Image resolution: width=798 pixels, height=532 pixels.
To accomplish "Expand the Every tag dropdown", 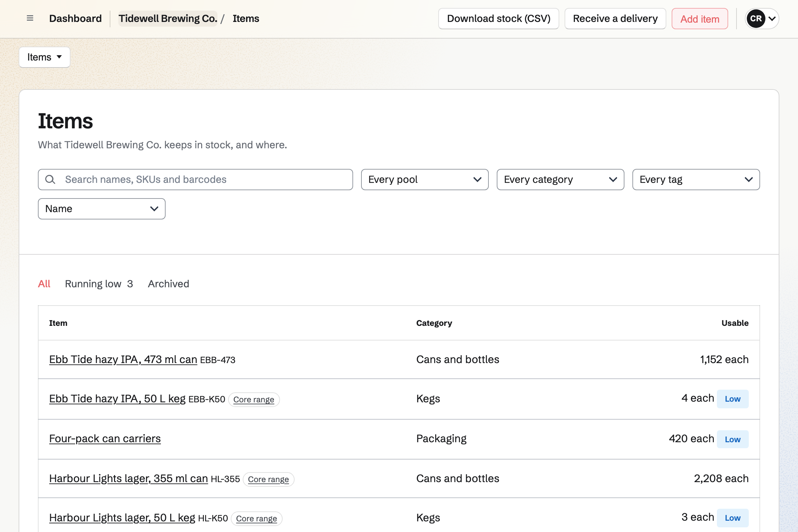I will pos(696,180).
